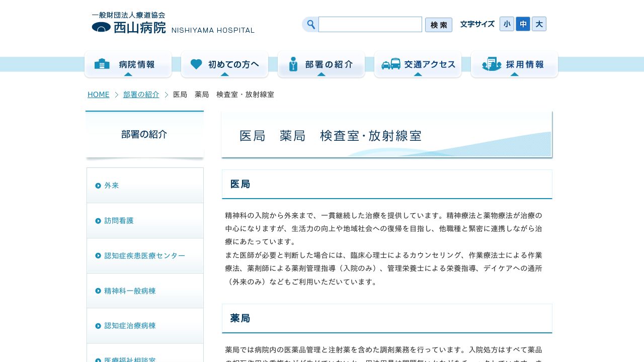Screen dimensions: 644x362
Task: Click the staff icon for 部署の紹介
Action: pyautogui.click(x=293, y=64)
